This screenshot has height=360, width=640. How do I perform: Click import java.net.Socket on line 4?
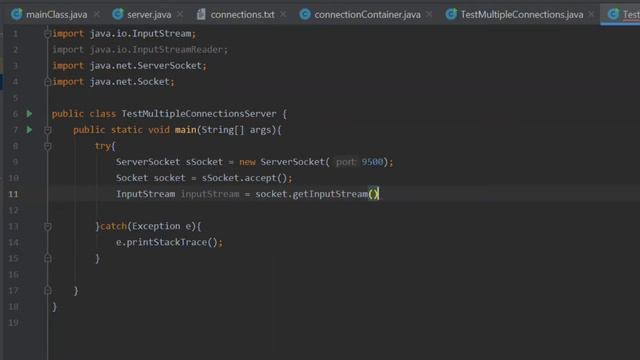[113, 82]
